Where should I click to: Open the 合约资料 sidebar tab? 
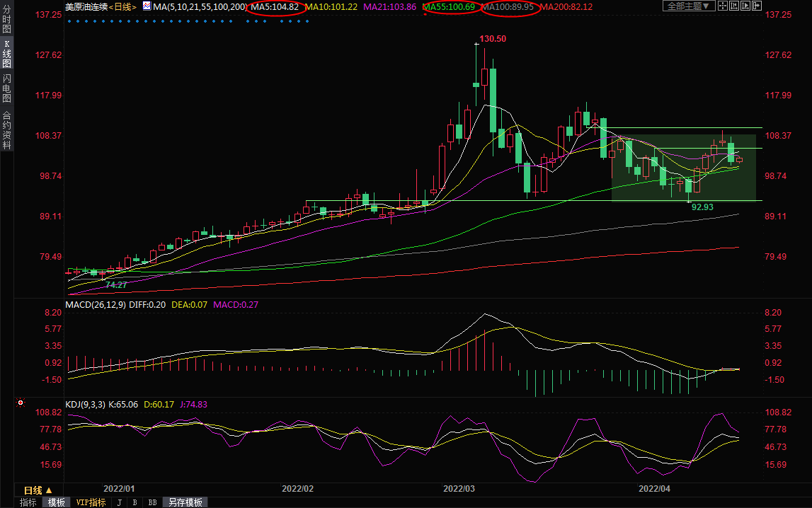pyautogui.click(x=6, y=130)
